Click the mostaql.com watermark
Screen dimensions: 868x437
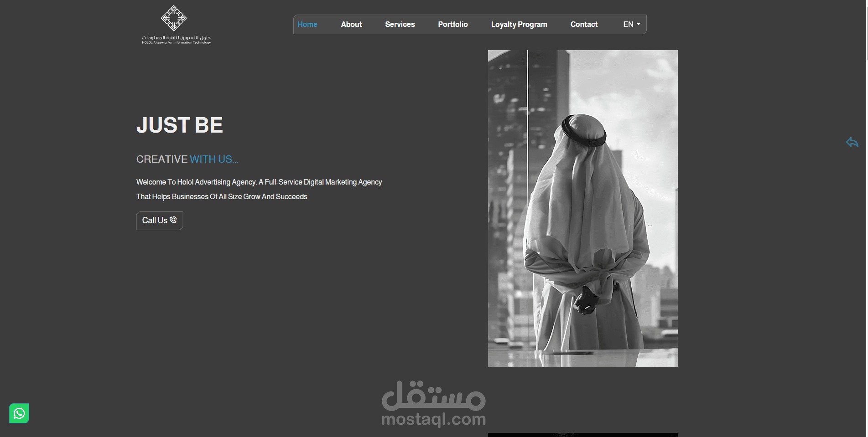(434, 404)
